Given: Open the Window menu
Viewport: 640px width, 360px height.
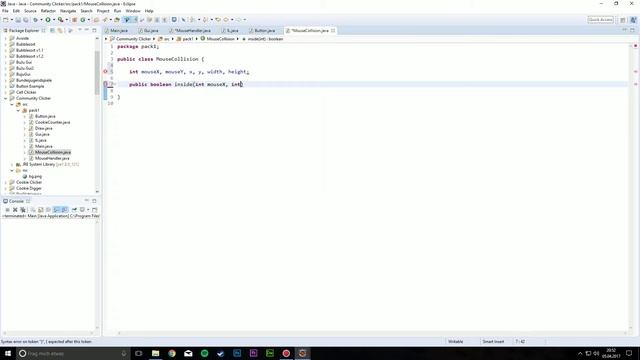Looking at the screenshot, I should click(x=133, y=11).
